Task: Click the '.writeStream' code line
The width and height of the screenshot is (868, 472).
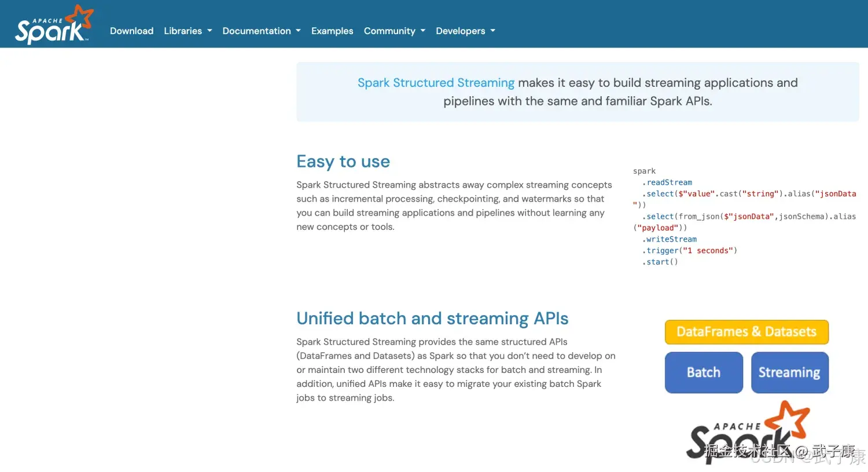Action: 670,239
